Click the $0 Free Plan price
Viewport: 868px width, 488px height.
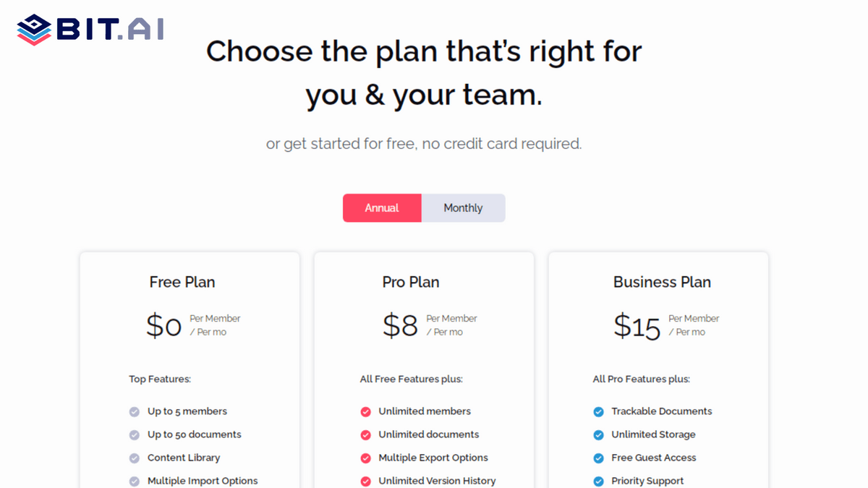163,325
